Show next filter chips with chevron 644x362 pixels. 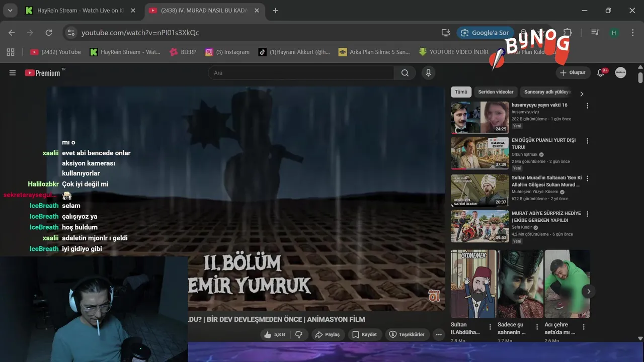click(x=582, y=94)
